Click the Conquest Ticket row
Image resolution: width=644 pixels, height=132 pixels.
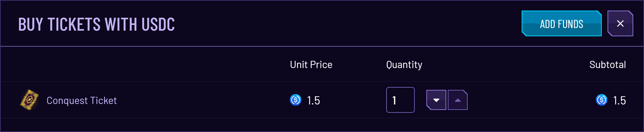click(x=322, y=100)
